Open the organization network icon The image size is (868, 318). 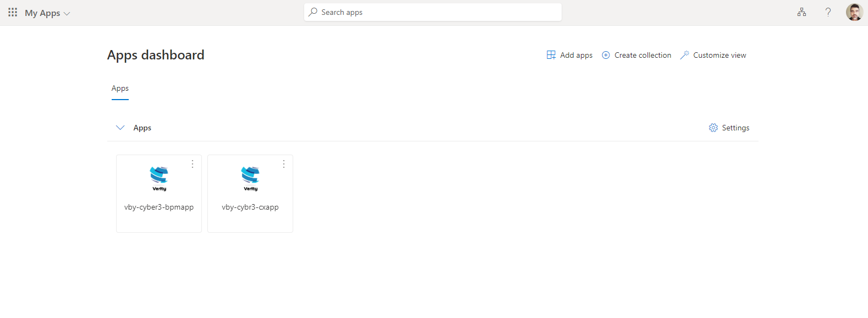coord(801,12)
